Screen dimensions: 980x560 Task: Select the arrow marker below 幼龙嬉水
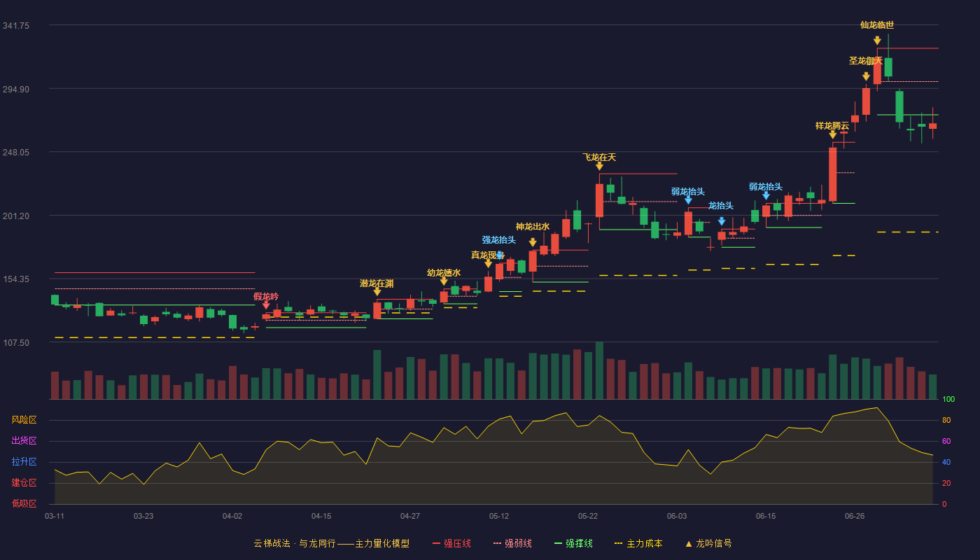(x=444, y=281)
